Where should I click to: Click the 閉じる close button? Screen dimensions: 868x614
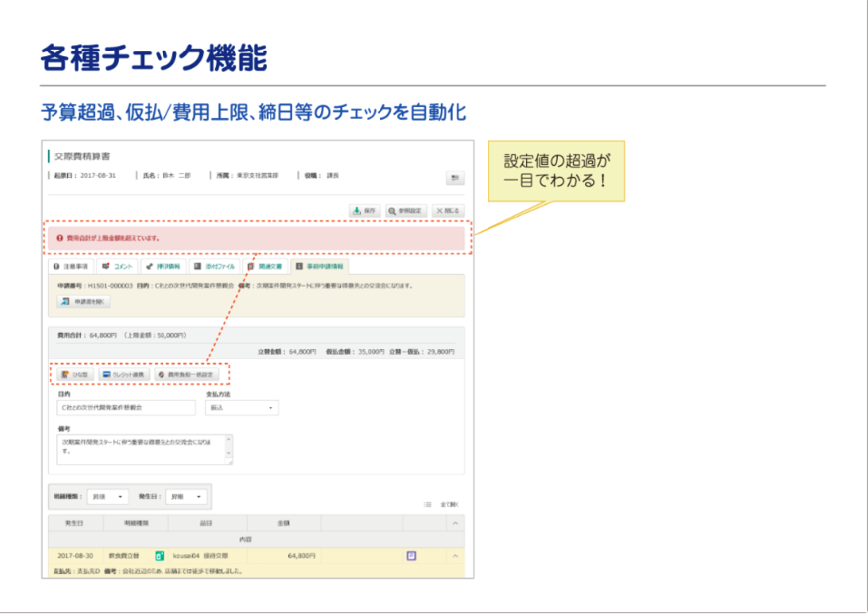pyautogui.click(x=448, y=211)
